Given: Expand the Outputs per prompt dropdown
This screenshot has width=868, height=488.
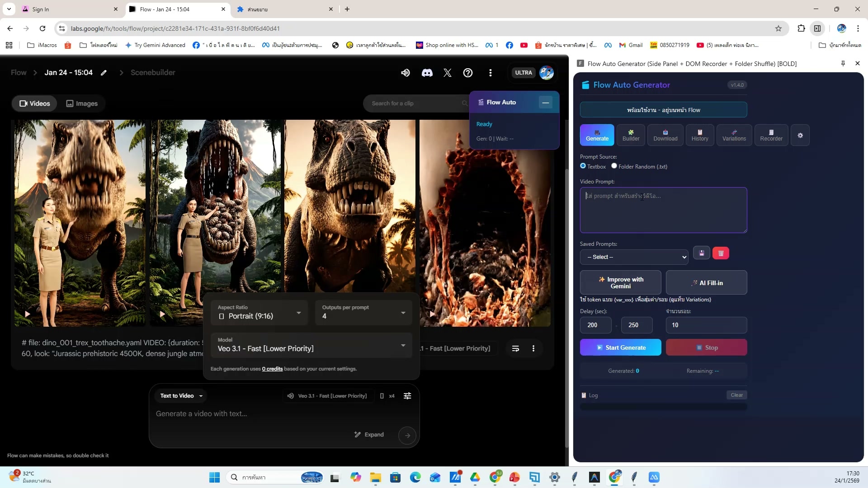Looking at the screenshot, I should 363,313.
